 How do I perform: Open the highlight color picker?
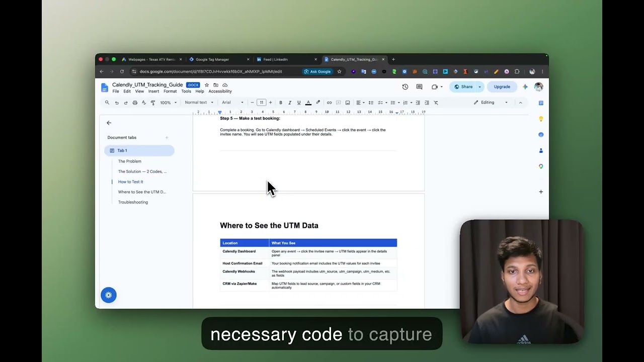pyautogui.click(x=318, y=103)
